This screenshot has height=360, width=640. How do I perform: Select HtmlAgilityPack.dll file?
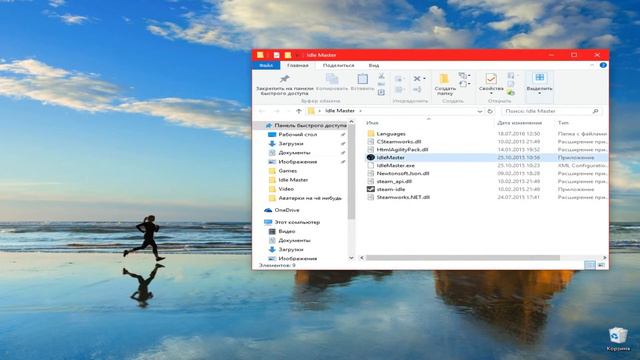[402, 150]
